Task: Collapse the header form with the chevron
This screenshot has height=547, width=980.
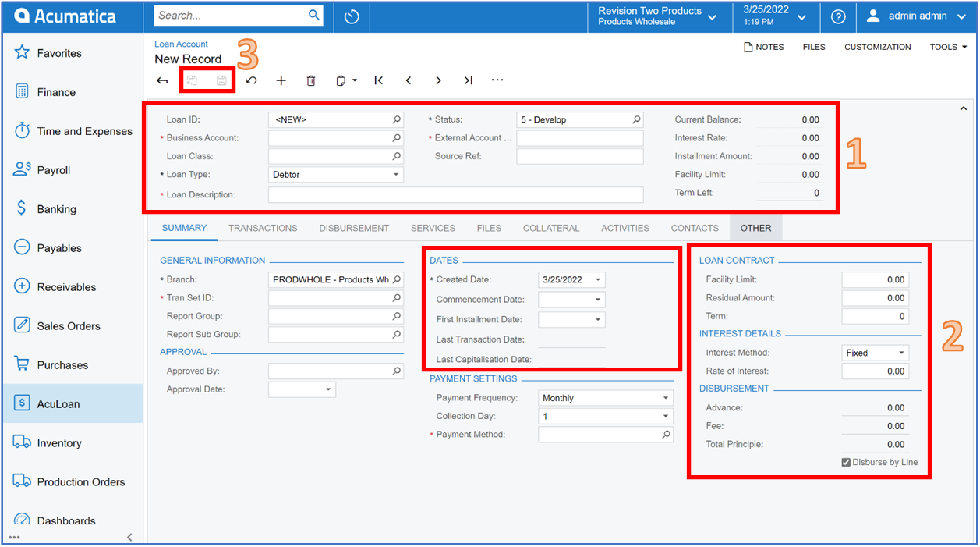Action: 963,108
